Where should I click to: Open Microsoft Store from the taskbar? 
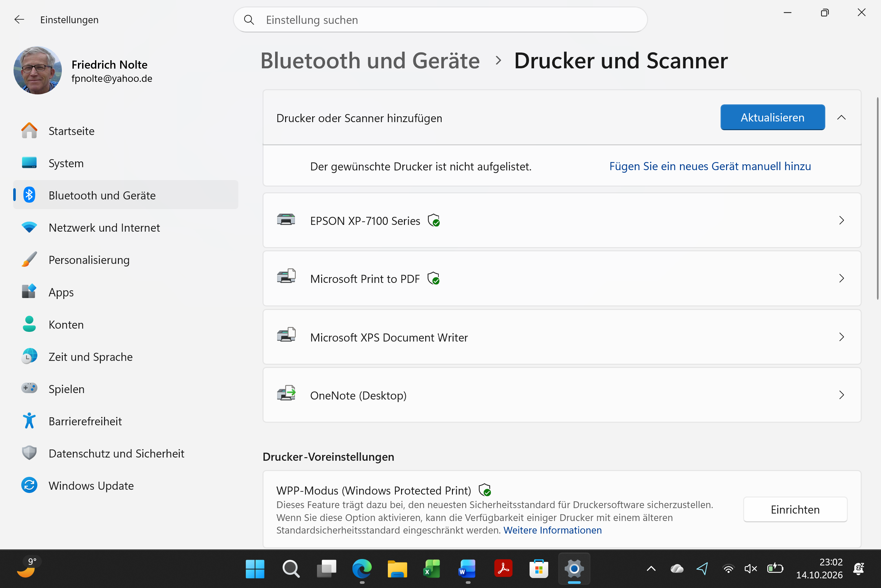click(x=539, y=569)
